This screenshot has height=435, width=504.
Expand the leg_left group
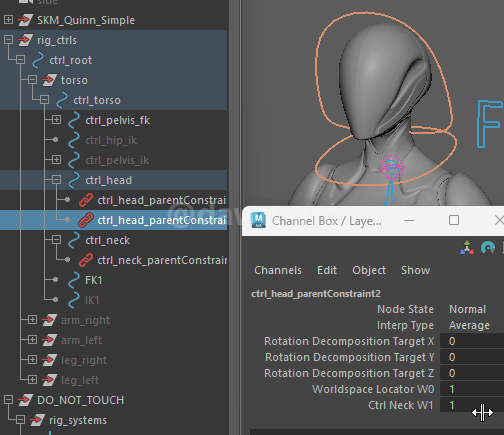click(x=32, y=380)
